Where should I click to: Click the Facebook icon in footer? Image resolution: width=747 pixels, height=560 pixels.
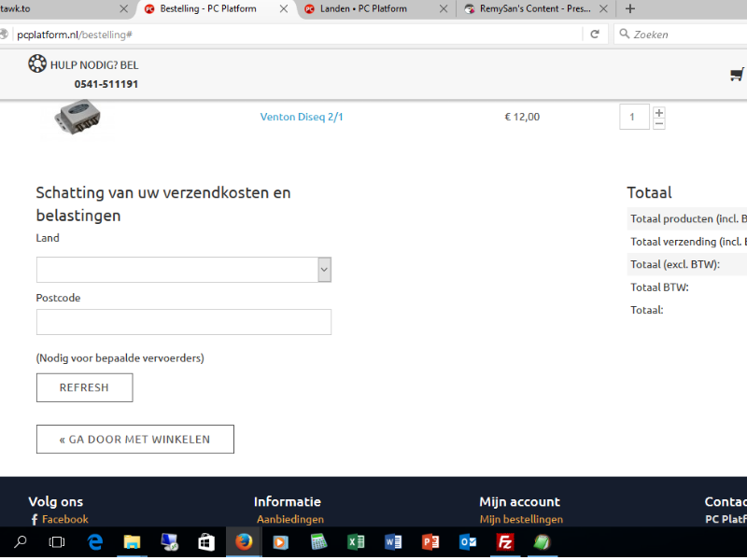point(35,519)
